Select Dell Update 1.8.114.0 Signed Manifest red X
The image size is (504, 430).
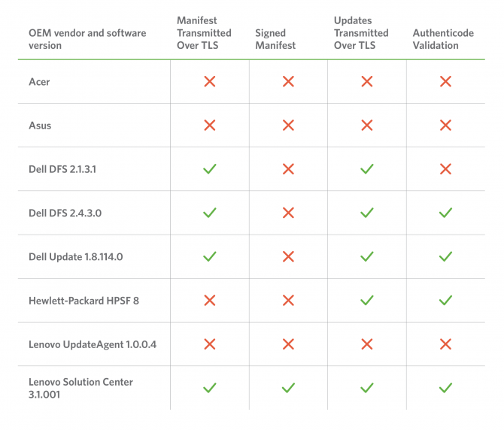(x=288, y=256)
